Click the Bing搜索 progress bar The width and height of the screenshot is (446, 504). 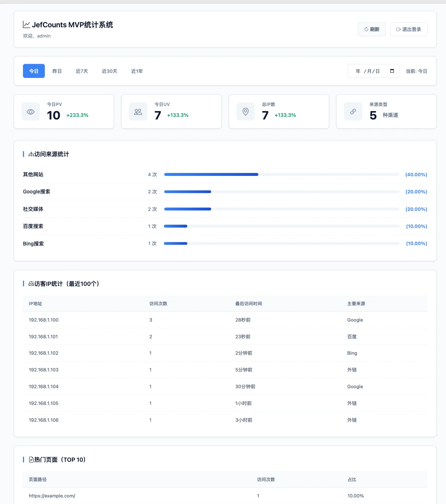[x=282, y=243]
